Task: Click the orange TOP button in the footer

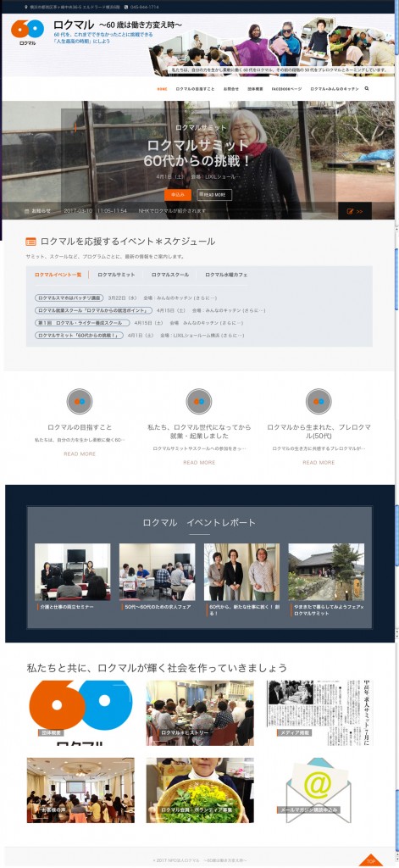Action: pos(371,860)
